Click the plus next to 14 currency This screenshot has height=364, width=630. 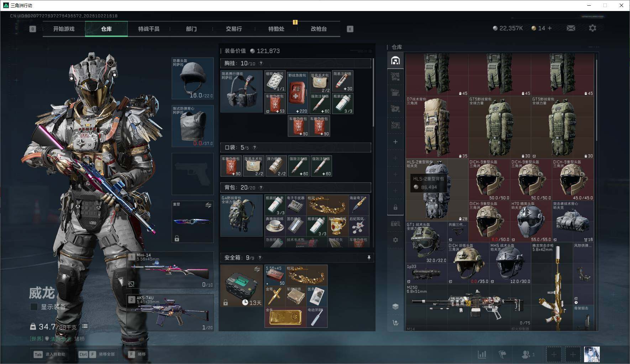[550, 28]
